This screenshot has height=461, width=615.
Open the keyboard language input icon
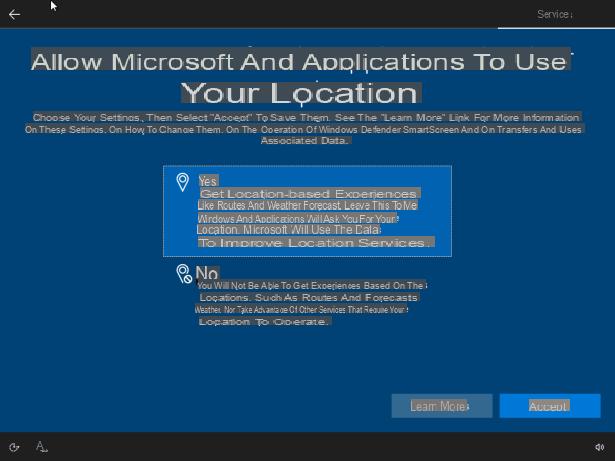click(x=42, y=447)
